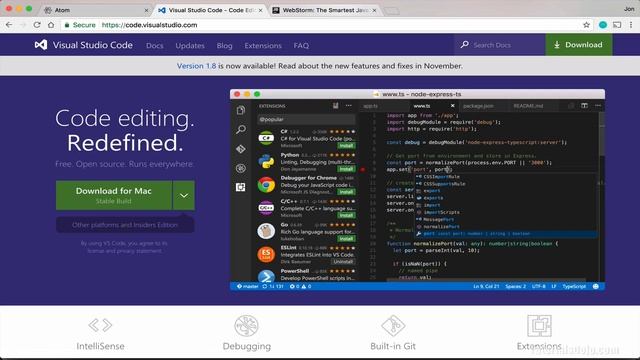Select the Visual Studio Code browser tab
640x360 pixels.
click(210, 10)
